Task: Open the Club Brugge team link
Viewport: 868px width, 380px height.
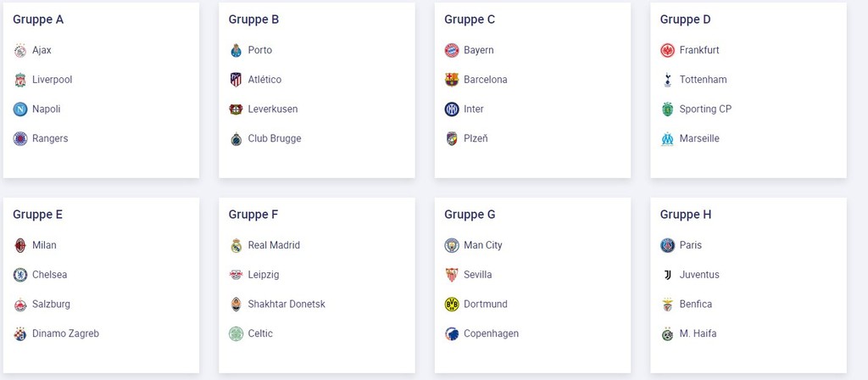Action: coord(265,138)
